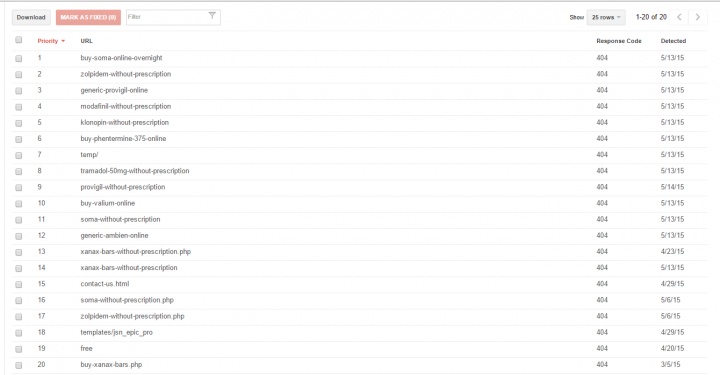Check the box for row 20

[19, 365]
